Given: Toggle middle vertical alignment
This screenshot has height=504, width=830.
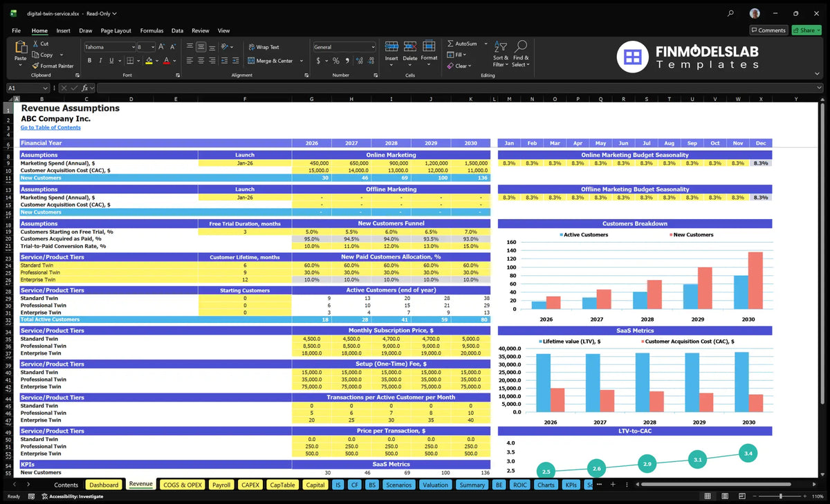Looking at the screenshot, I should [x=201, y=47].
